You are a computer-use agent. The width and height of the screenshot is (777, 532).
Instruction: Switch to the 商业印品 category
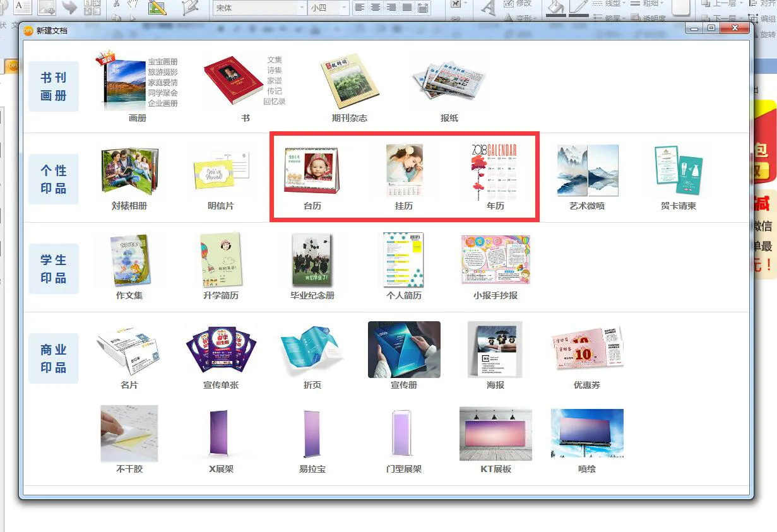pyautogui.click(x=54, y=358)
